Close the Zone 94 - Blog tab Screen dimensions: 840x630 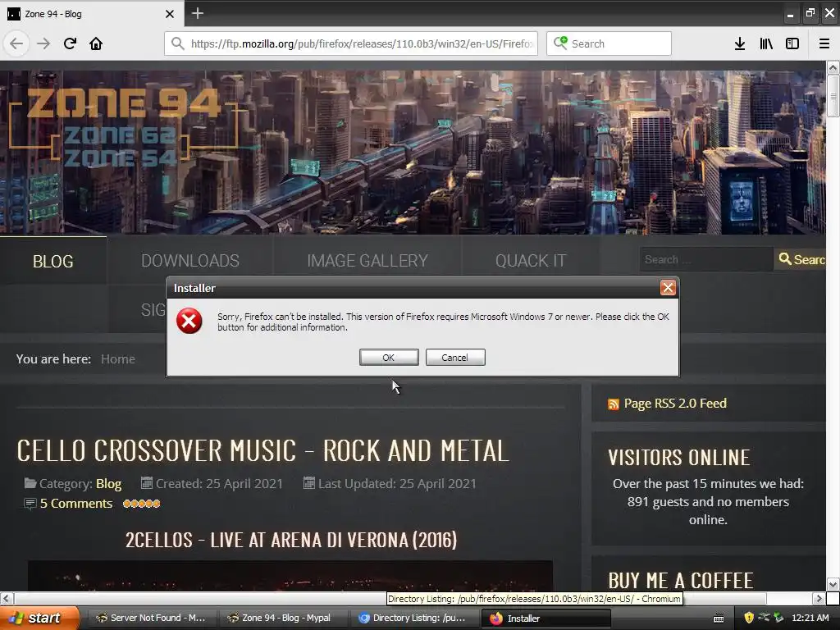(x=169, y=14)
